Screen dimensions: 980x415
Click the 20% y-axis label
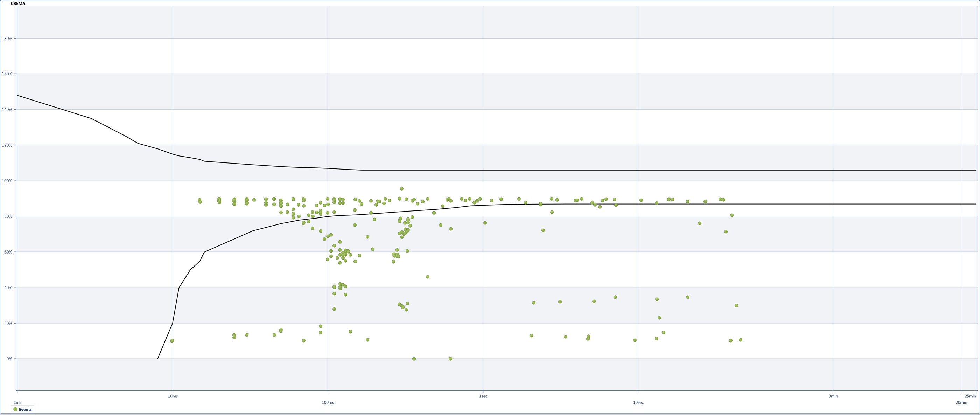(8, 323)
